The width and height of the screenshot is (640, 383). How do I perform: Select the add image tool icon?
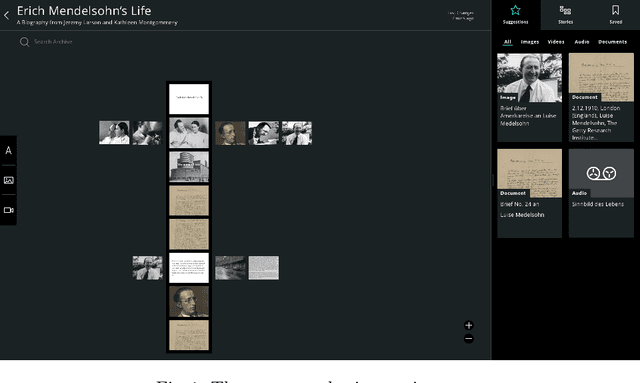(x=9, y=180)
